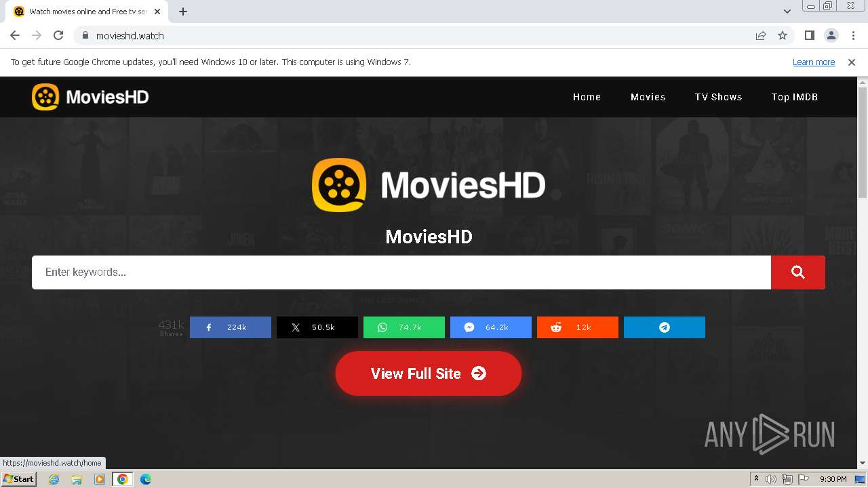Bookmark this page with the star icon
This screenshot has width=868, height=488.
tap(783, 36)
